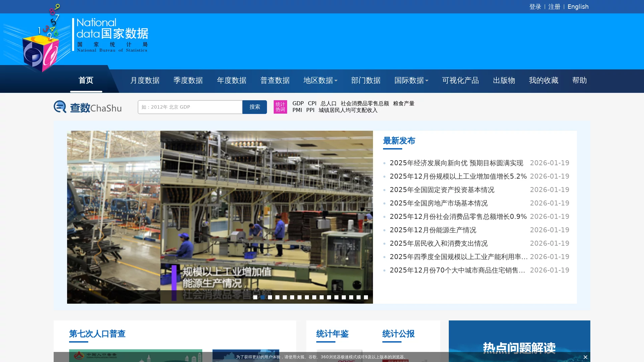
Task: Select the last carousel slide dot
Action: coord(366,297)
